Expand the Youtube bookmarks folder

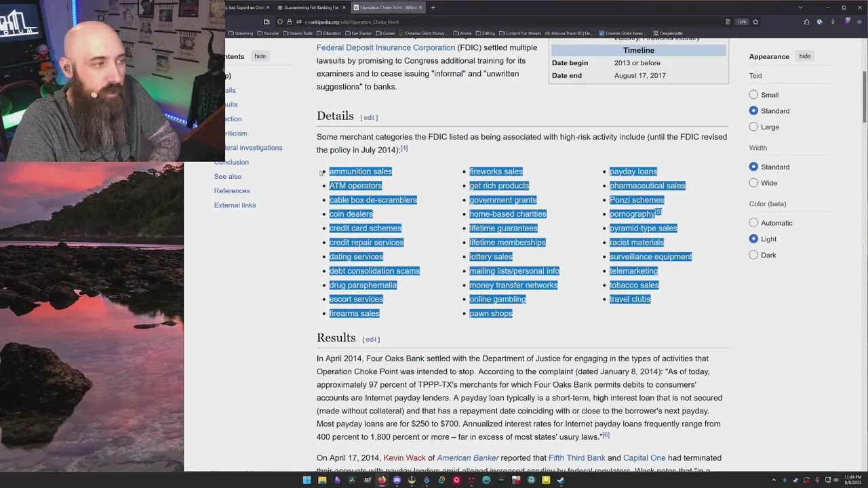(x=268, y=33)
